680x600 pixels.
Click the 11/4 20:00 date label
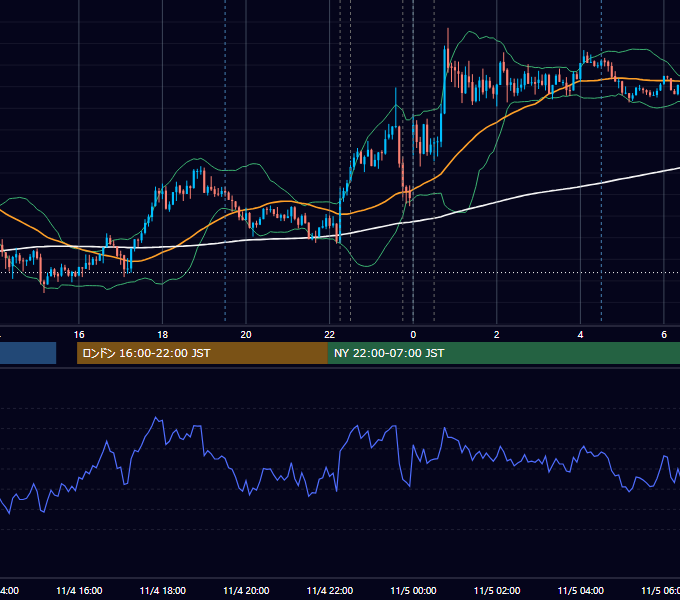tap(246, 590)
